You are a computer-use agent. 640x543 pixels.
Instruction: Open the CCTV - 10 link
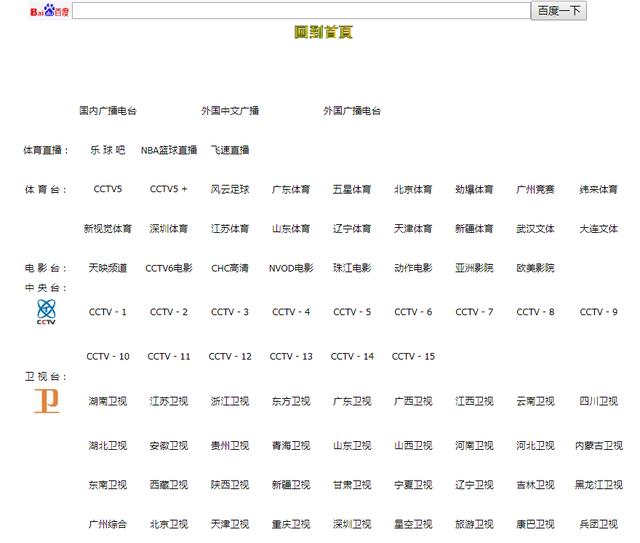click(108, 356)
